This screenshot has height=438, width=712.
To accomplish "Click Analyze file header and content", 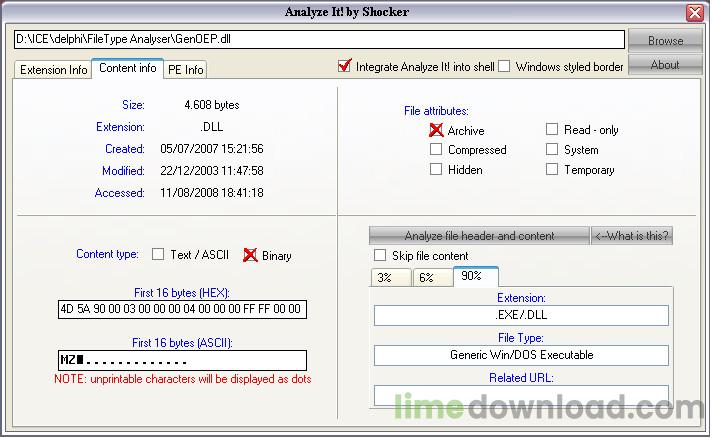I will tap(479, 236).
